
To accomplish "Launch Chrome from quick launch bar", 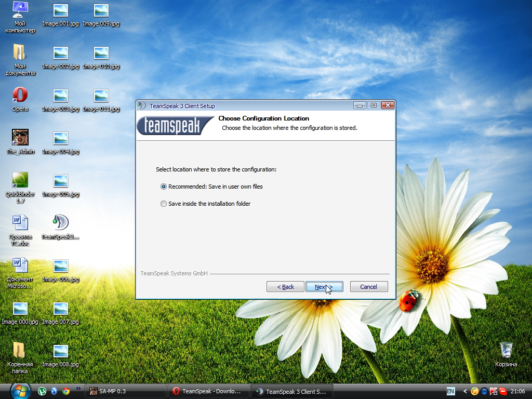I will click(x=66, y=391).
